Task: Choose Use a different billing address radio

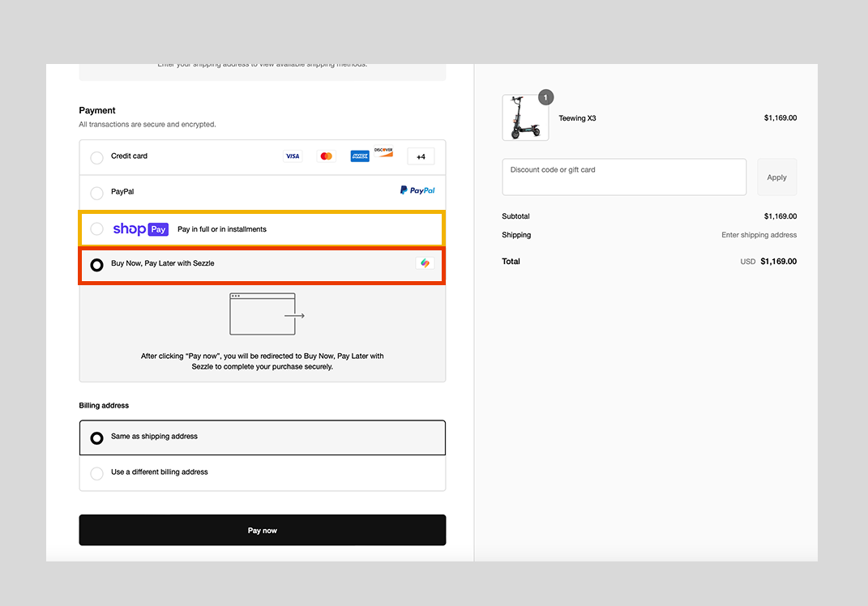Action: (97, 474)
